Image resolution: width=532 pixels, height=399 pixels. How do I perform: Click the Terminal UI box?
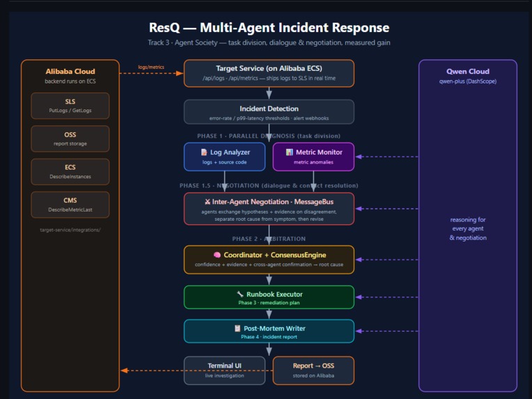(225, 370)
